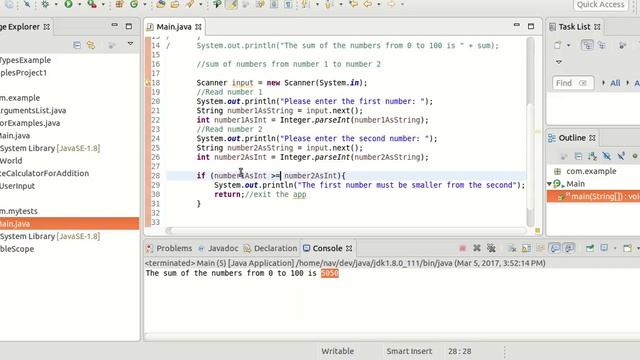Click the Display Selected Console icon
Screen dimensions: 640x360
pos(604,248)
